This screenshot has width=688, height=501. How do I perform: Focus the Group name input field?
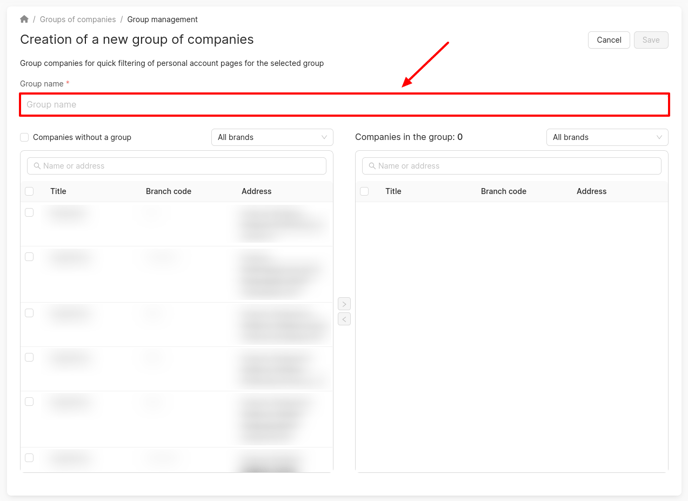coord(344,104)
